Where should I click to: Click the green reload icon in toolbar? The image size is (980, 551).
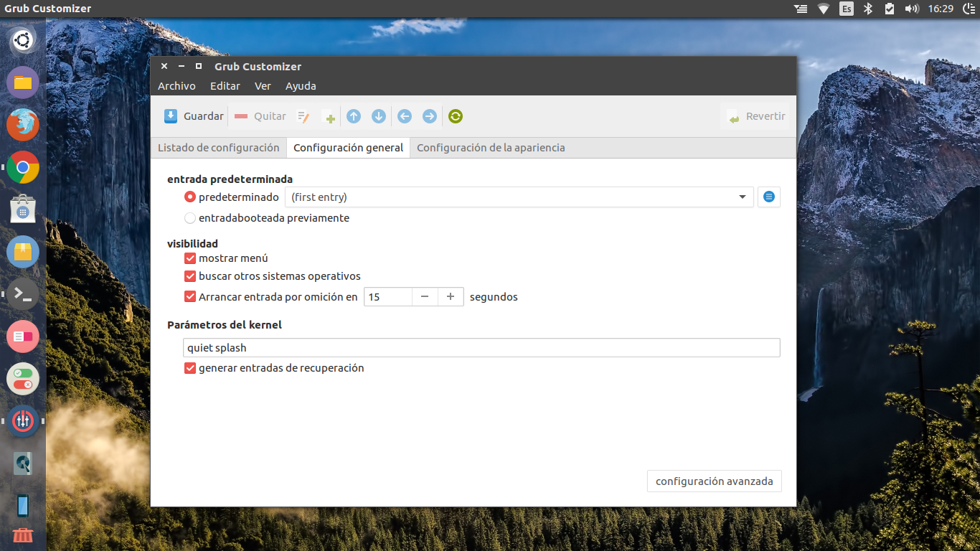(x=456, y=116)
